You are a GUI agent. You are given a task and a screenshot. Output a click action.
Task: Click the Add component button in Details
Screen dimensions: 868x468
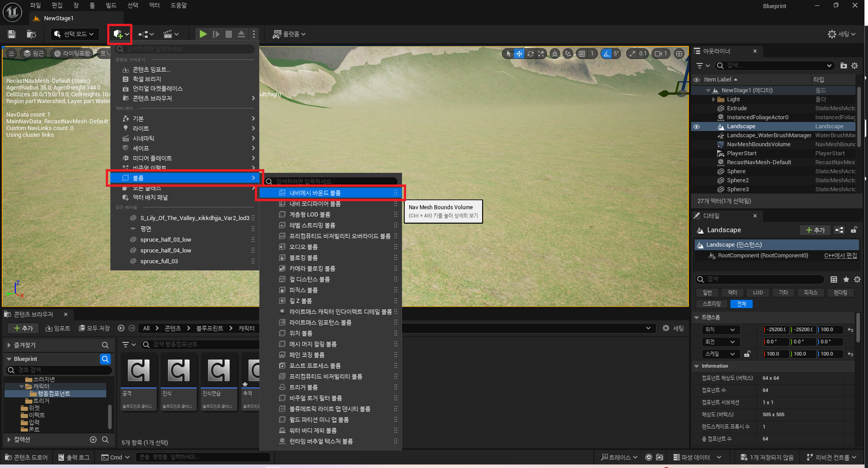coord(815,230)
